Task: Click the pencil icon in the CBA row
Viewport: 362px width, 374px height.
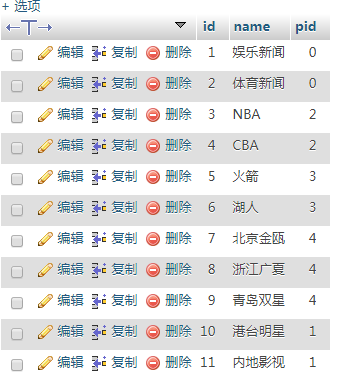Action: (x=45, y=146)
